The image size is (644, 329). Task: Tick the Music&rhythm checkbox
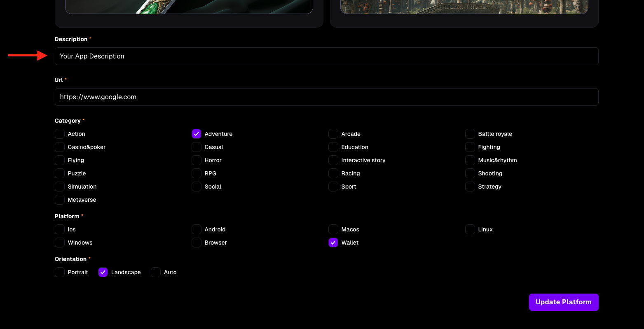coord(470,160)
